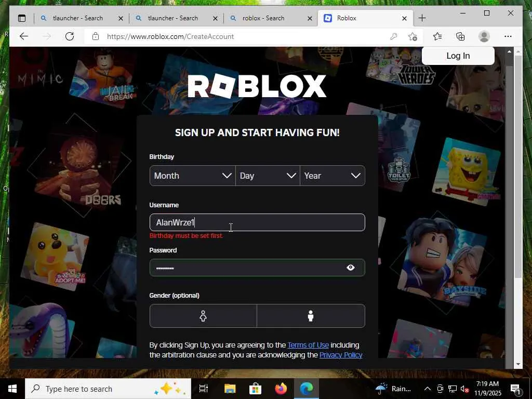The image size is (532, 399).
Task: Select the active Roblox tab
Action: (365, 18)
